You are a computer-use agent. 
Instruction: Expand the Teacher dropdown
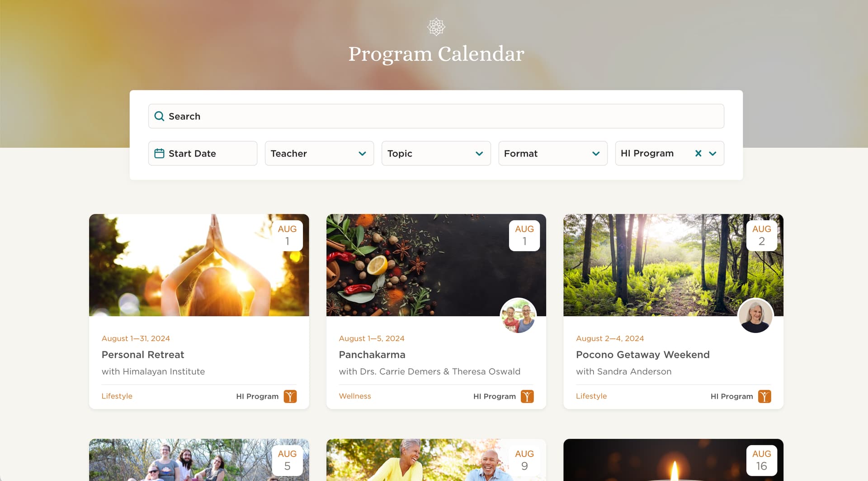tap(319, 153)
